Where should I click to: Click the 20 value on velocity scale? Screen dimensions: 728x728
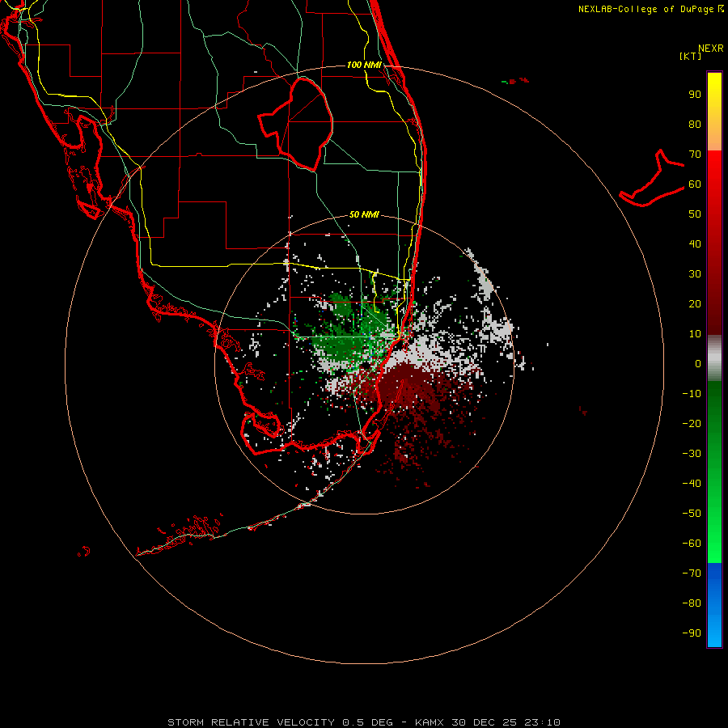[x=695, y=303]
